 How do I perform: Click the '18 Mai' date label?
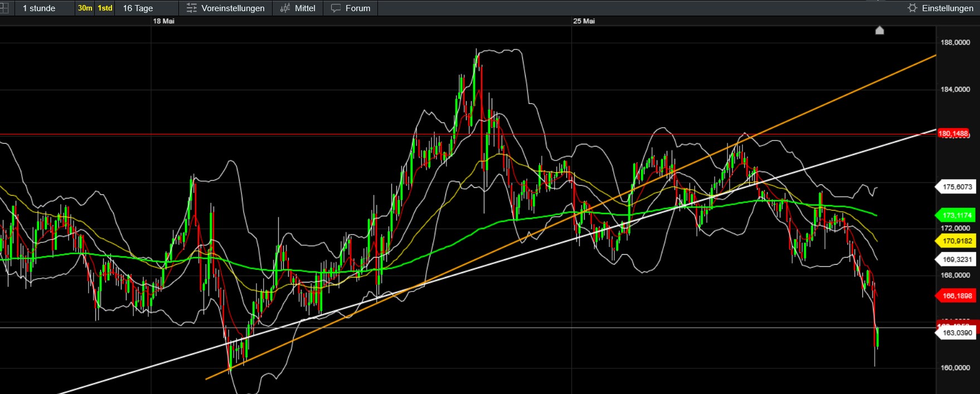tap(164, 21)
